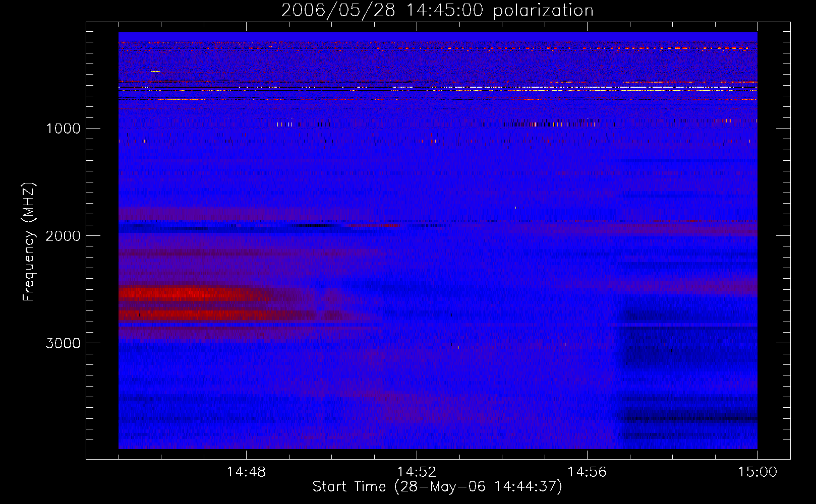Image resolution: width=816 pixels, height=504 pixels.
Task: Select the 3000 frequency axis label
Action: [63, 343]
